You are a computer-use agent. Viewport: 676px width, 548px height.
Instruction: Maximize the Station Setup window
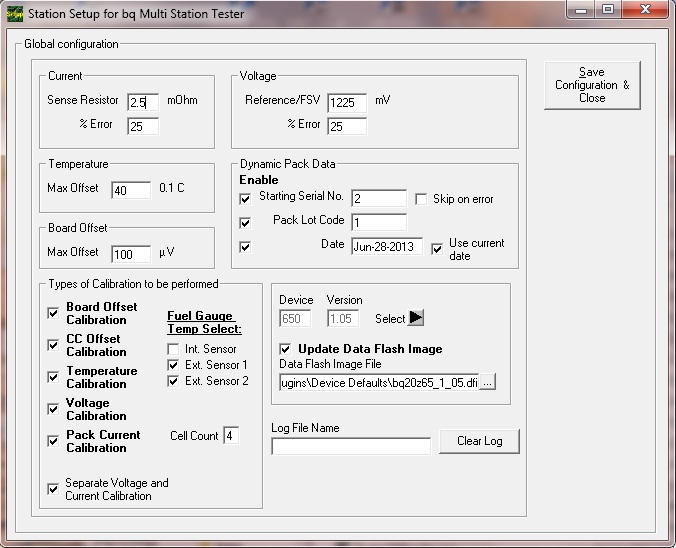(x=608, y=9)
